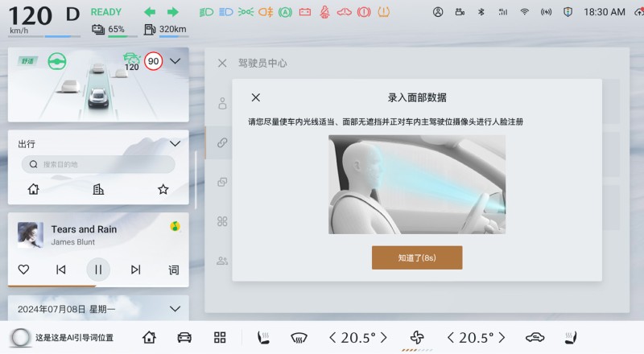This screenshot has width=644, height=354.
Task: Tap the blue low beam indicator
Action: [x=226, y=12]
